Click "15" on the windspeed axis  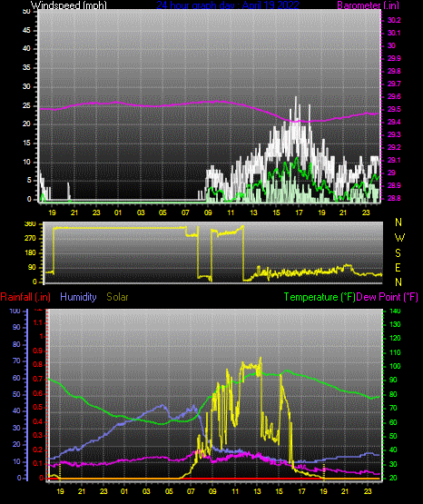[x=26, y=143]
